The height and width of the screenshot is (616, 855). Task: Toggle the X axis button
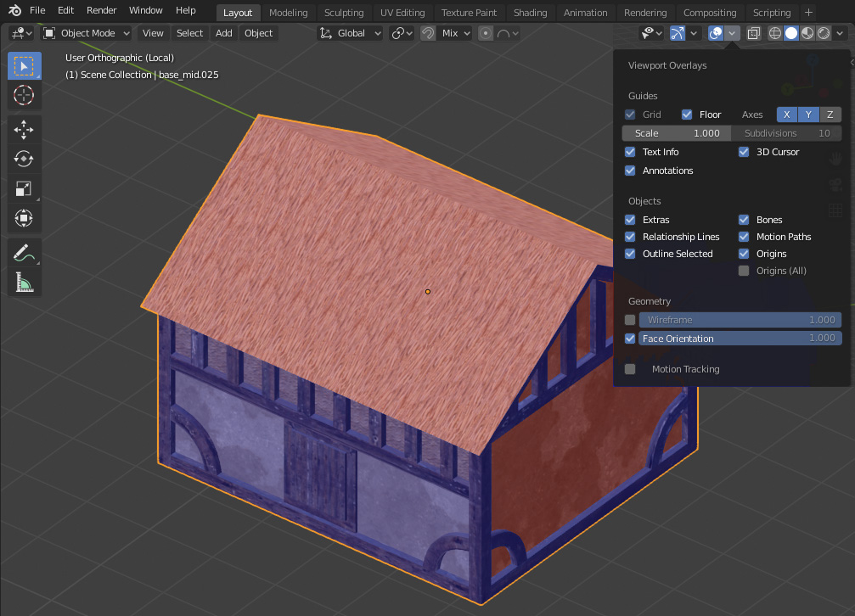(787, 115)
